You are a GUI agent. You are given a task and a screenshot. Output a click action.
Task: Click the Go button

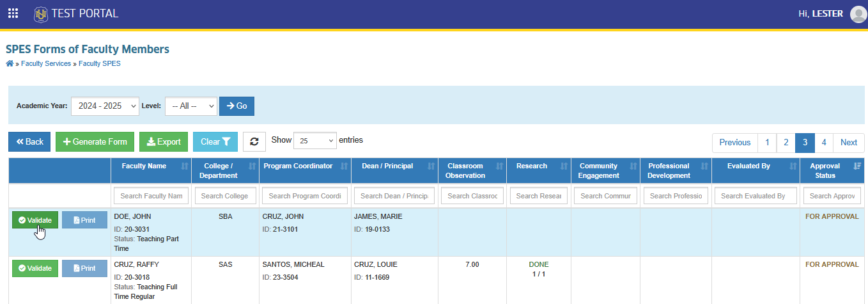(236, 106)
